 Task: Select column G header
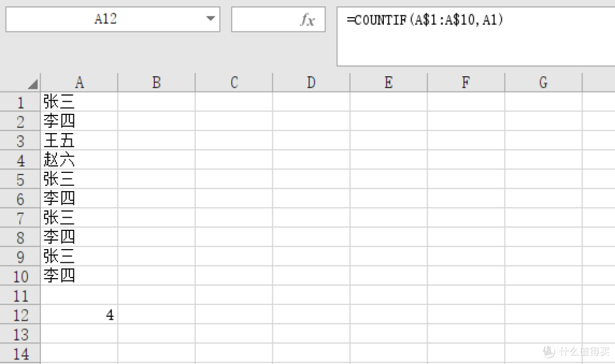(544, 82)
